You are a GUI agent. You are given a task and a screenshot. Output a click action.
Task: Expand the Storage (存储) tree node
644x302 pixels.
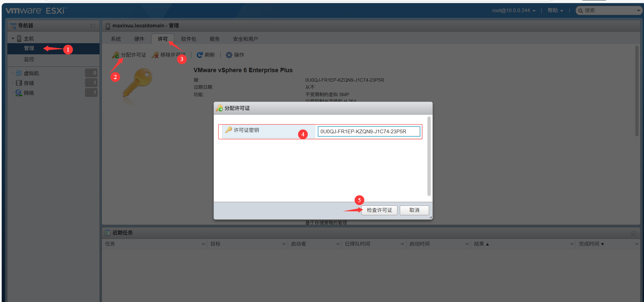(x=13, y=83)
